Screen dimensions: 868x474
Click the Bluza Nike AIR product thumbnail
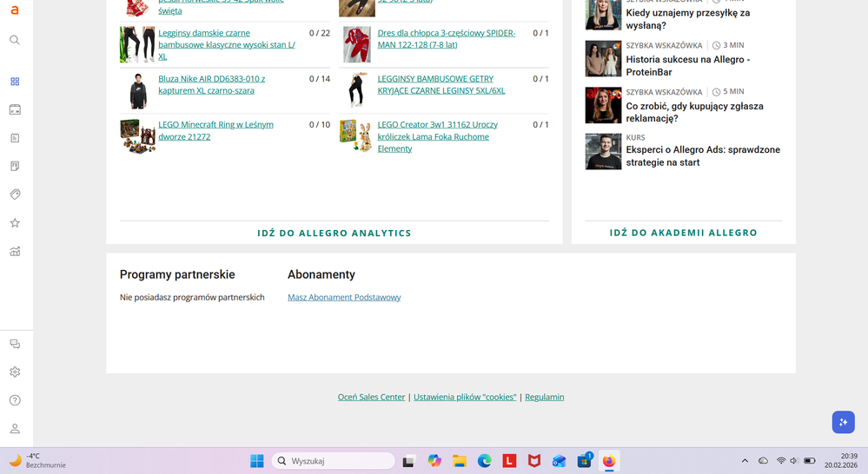(x=136, y=90)
